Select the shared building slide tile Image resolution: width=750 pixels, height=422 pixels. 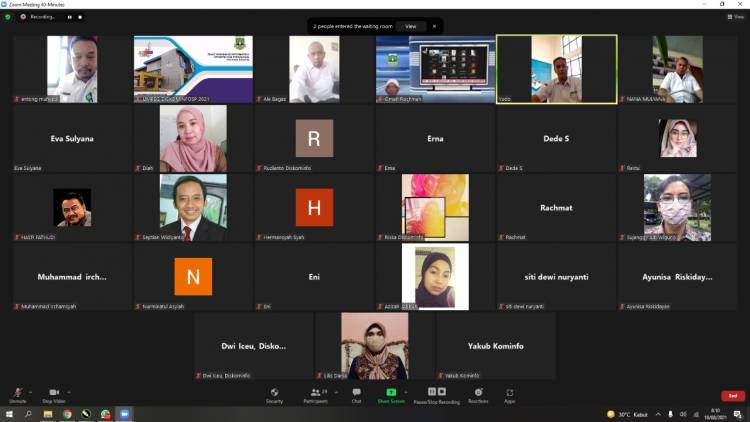pyautogui.click(x=193, y=69)
